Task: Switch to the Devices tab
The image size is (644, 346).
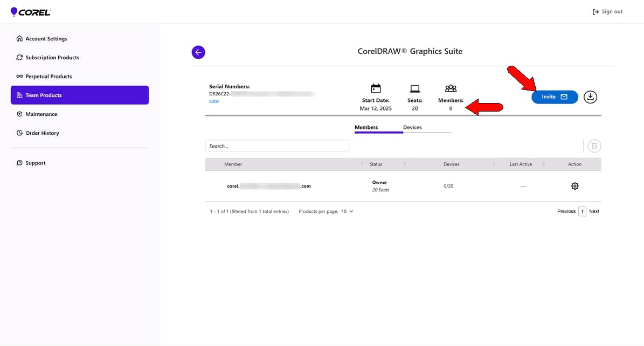Action: [412, 127]
